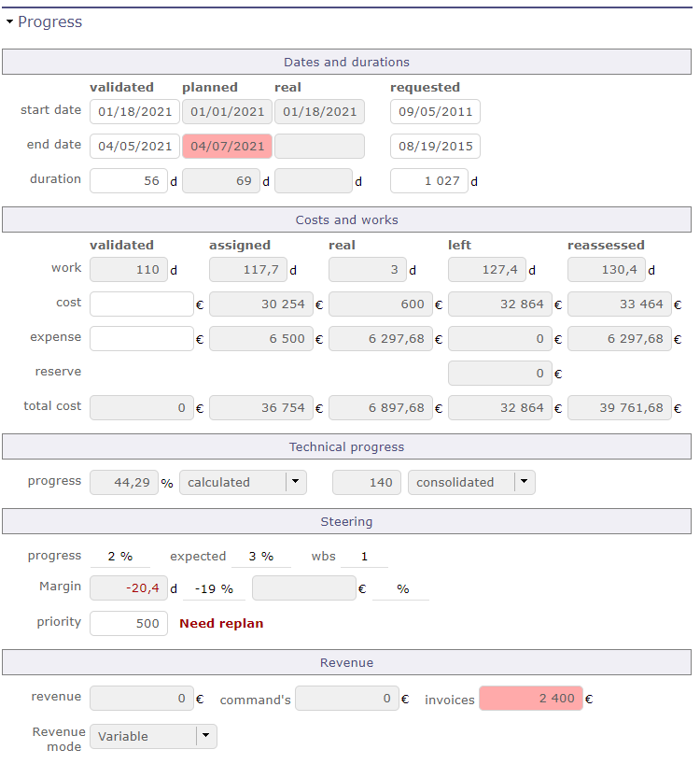Click the validated start date field

click(133, 110)
